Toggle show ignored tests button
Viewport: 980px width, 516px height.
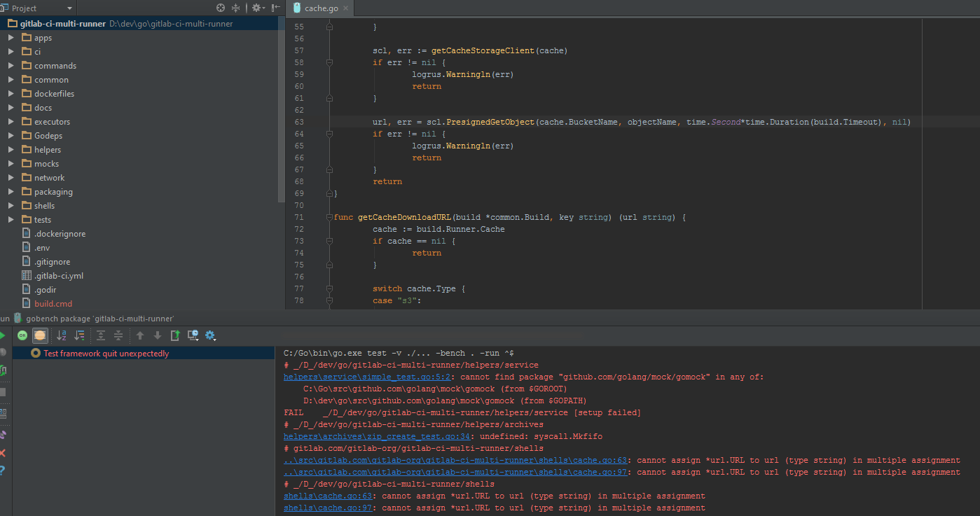point(40,335)
